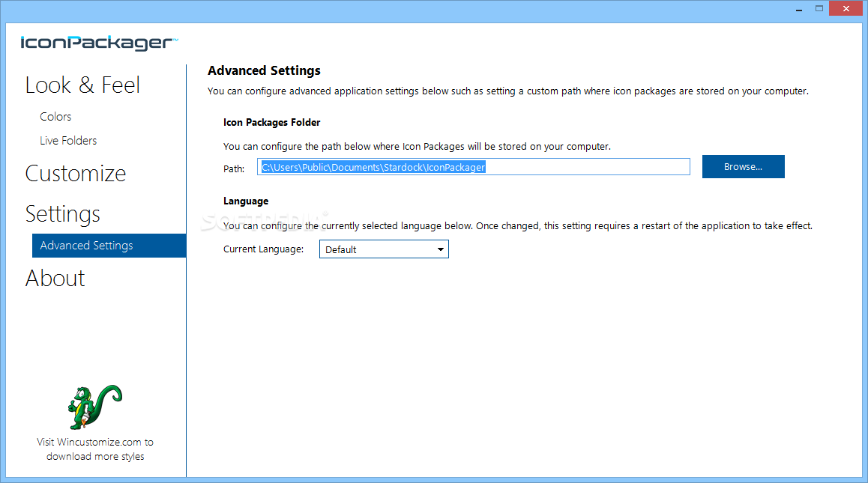This screenshot has width=868, height=483.
Task: Visit Wincustomize.com to download more styles
Action: (x=95, y=449)
